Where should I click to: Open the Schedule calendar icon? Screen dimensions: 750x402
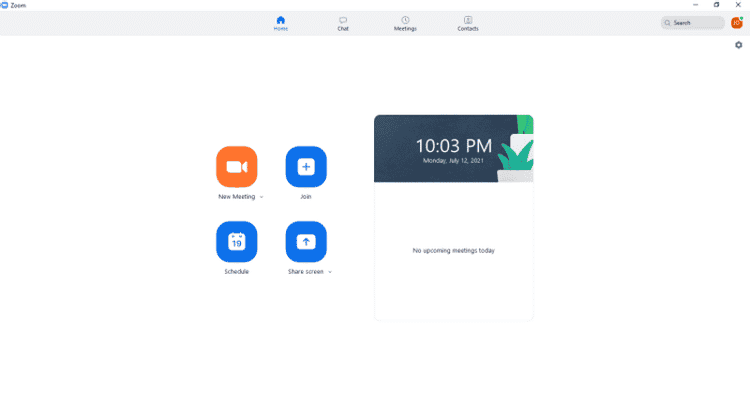tap(236, 242)
